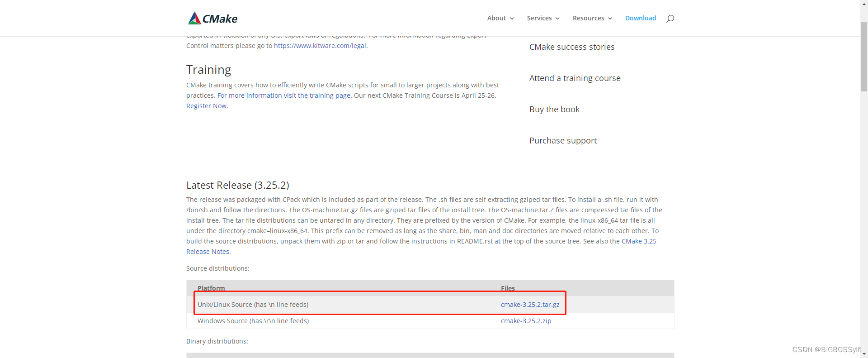
Task: Download cmake-3.25.2.zip
Action: click(x=526, y=321)
